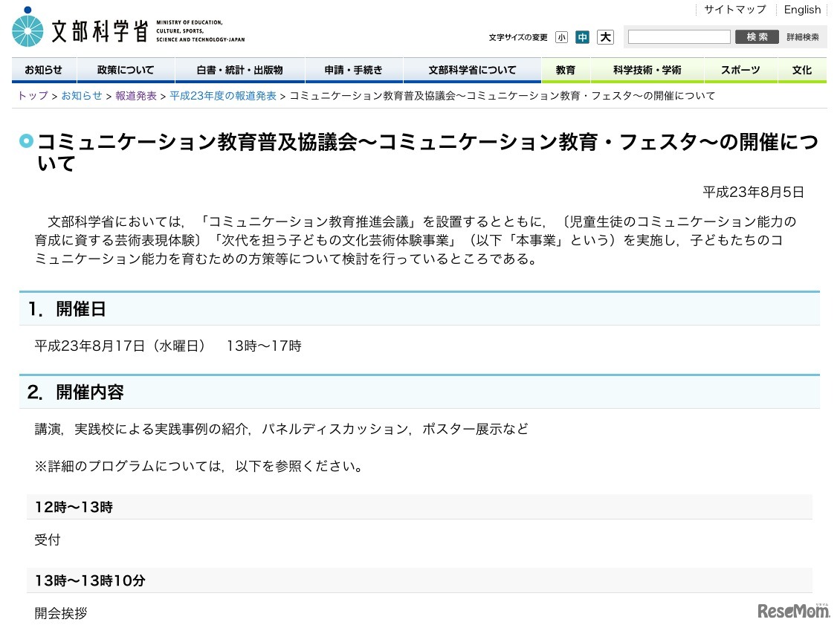840x628 pixels.
Task: Select the 大 font size option
Action: point(605,36)
